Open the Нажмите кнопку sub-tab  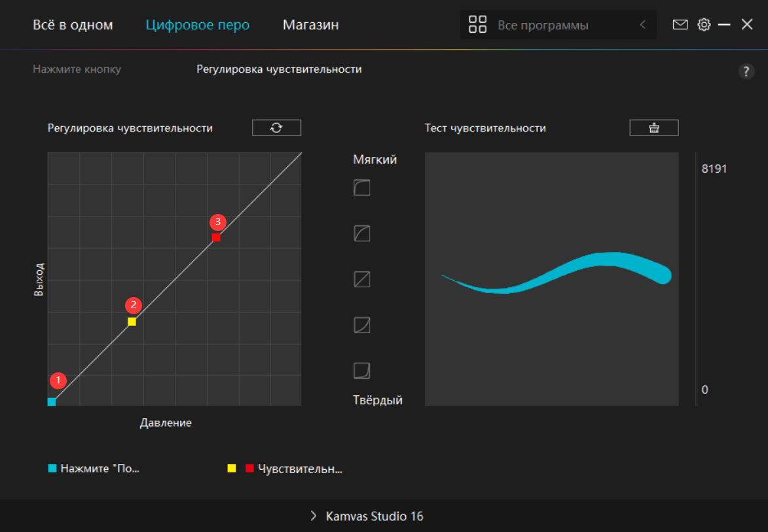coord(77,69)
